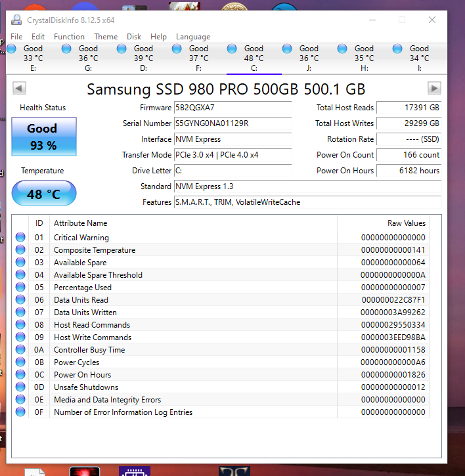Click Power On Hours value 6182 hours
The height and width of the screenshot is (476, 465).
pyautogui.click(x=409, y=171)
